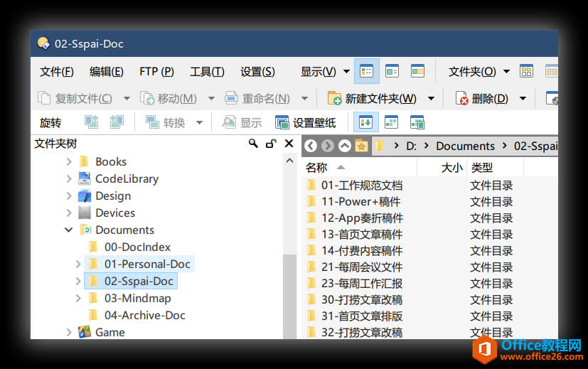
Task: Click the rotate left icon
Action: tap(91, 122)
